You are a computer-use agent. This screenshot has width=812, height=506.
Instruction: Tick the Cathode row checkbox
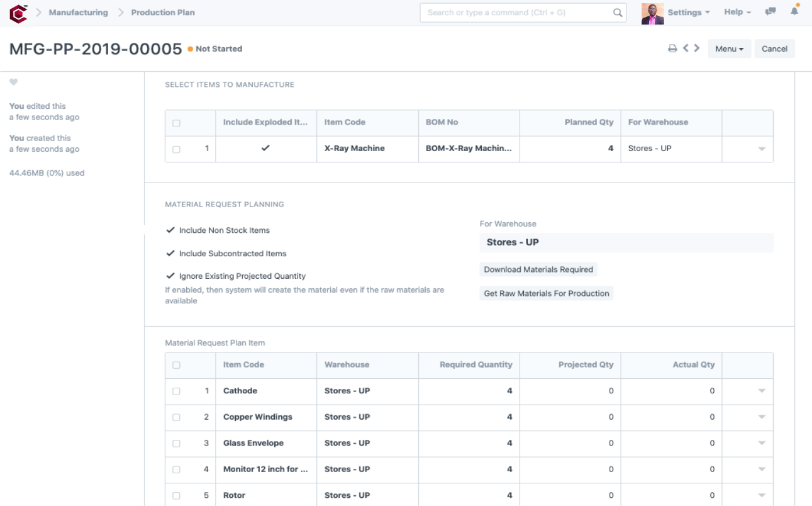(176, 391)
